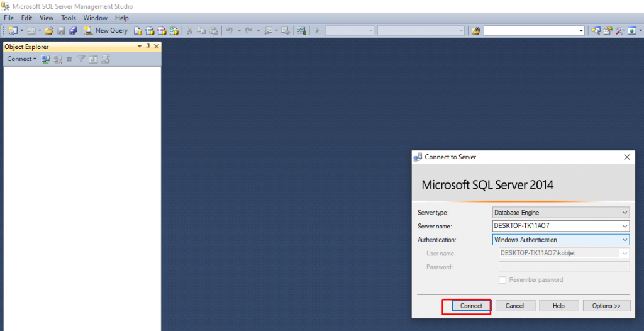This screenshot has height=331, width=644.
Task: Click the Start Debugging play icon
Action: click(317, 30)
